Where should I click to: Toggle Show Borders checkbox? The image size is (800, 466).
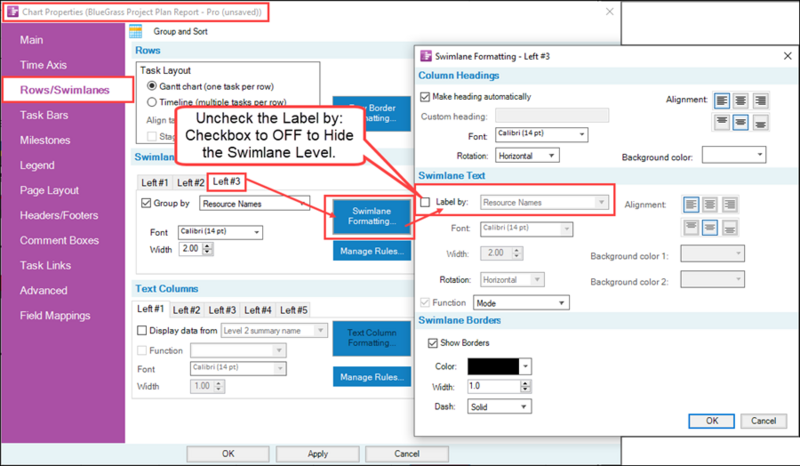(x=433, y=343)
